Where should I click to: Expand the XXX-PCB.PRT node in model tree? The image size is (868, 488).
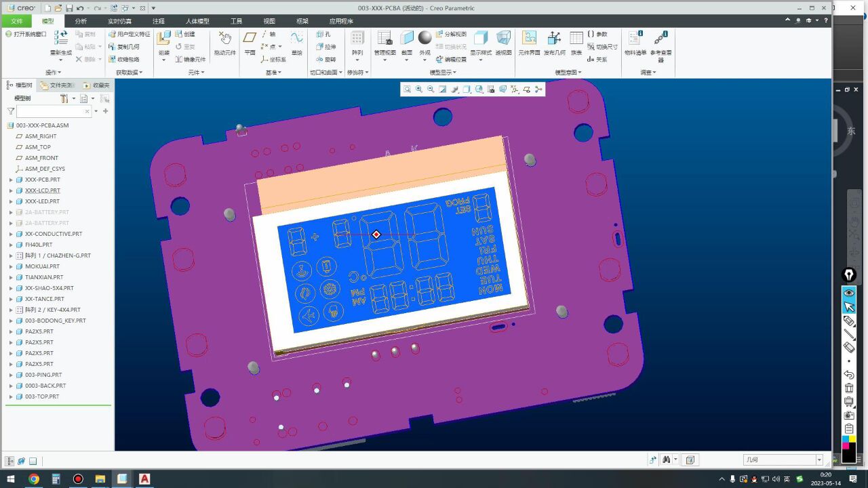click(9, 180)
